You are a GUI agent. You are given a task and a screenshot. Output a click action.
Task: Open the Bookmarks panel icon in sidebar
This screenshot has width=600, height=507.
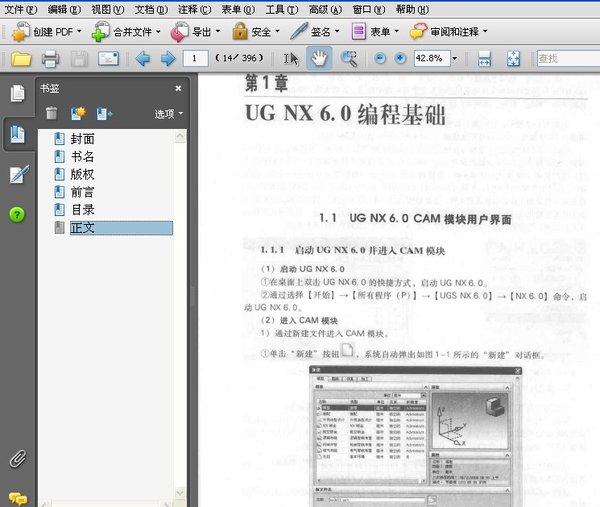pyautogui.click(x=17, y=134)
